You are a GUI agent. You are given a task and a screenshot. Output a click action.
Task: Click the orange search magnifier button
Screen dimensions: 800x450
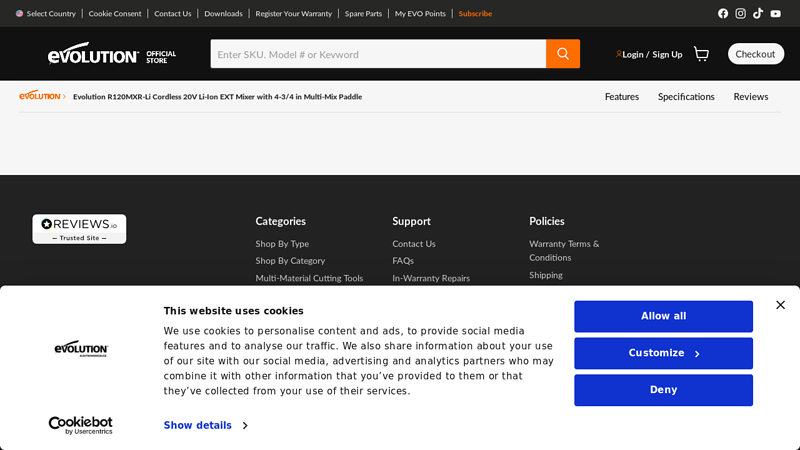coord(563,54)
